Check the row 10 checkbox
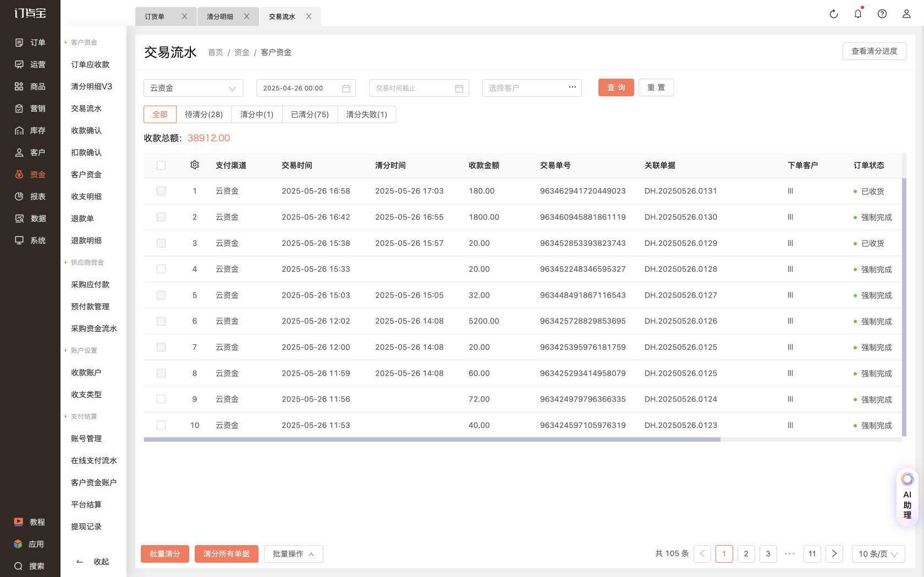 pyautogui.click(x=161, y=425)
